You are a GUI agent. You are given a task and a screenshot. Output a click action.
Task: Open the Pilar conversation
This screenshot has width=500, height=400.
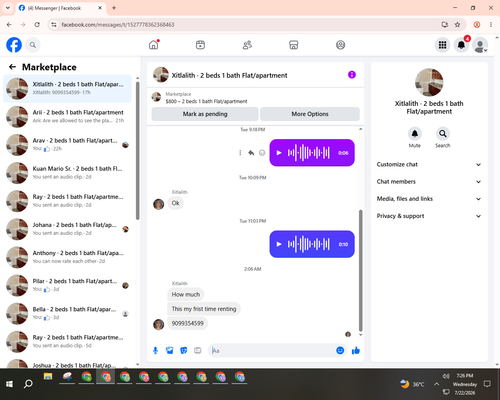pyautogui.click(x=67, y=285)
